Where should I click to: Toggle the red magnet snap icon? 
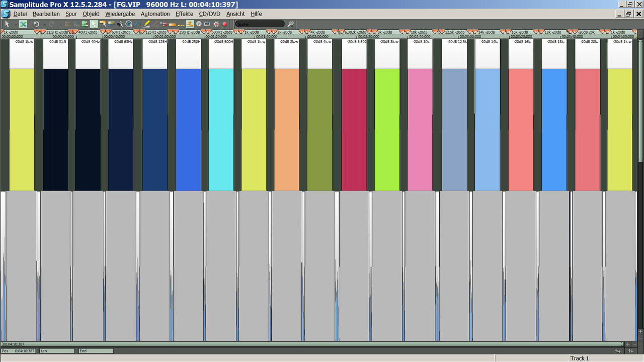pos(164,24)
